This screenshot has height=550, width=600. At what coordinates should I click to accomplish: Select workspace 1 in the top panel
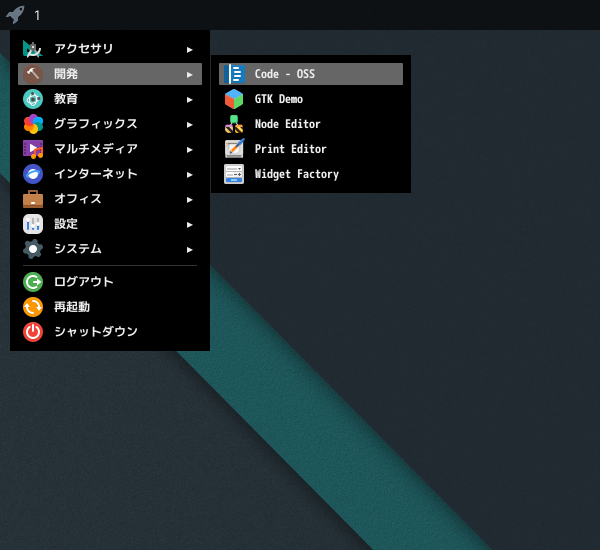pyautogui.click(x=37, y=15)
